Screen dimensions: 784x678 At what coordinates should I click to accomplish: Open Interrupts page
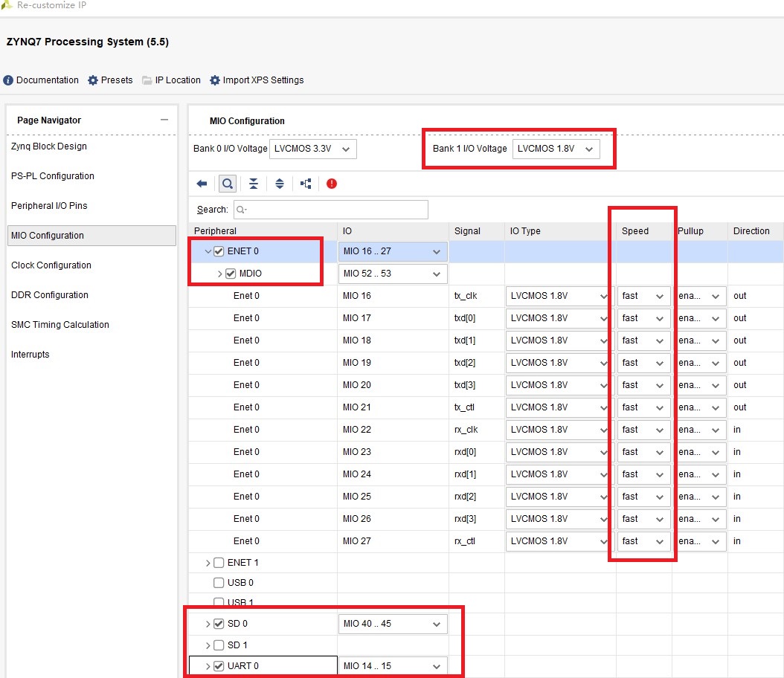30,354
